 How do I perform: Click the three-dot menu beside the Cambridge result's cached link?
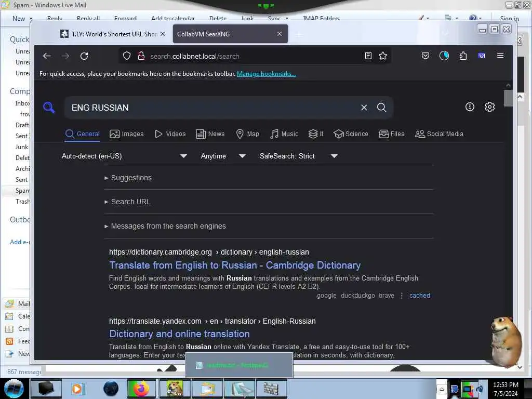(x=402, y=296)
